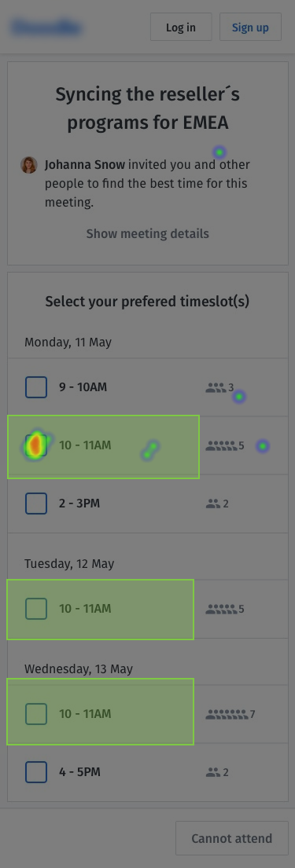Click the Sign up button

pyautogui.click(x=250, y=27)
